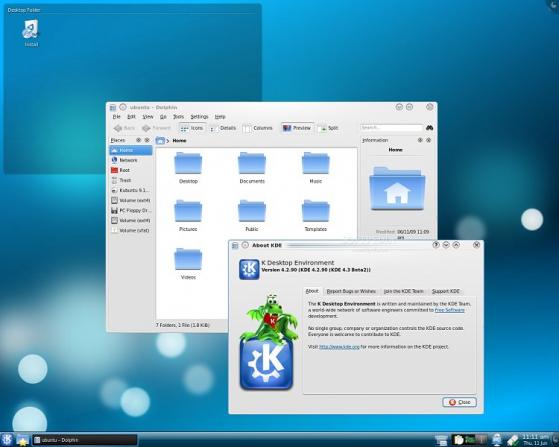The width and height of the screenshot is (559, 447).
Task: Click the Close button in About KDE
Action: [x=459, y=402]
